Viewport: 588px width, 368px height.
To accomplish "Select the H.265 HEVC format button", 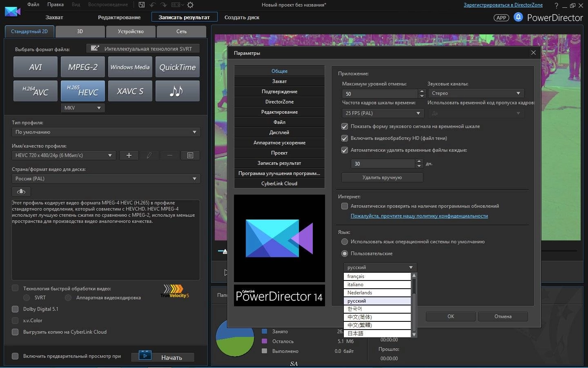I will (x=83, y=91).
